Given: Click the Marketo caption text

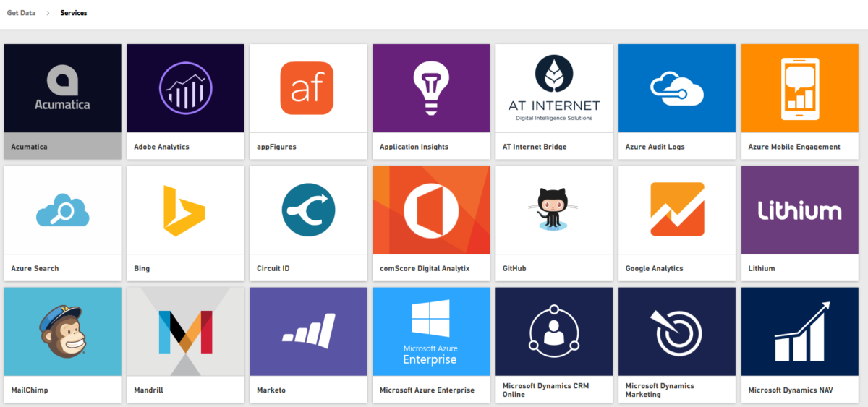Looking at the screenshot, I should tap(271, 390).
